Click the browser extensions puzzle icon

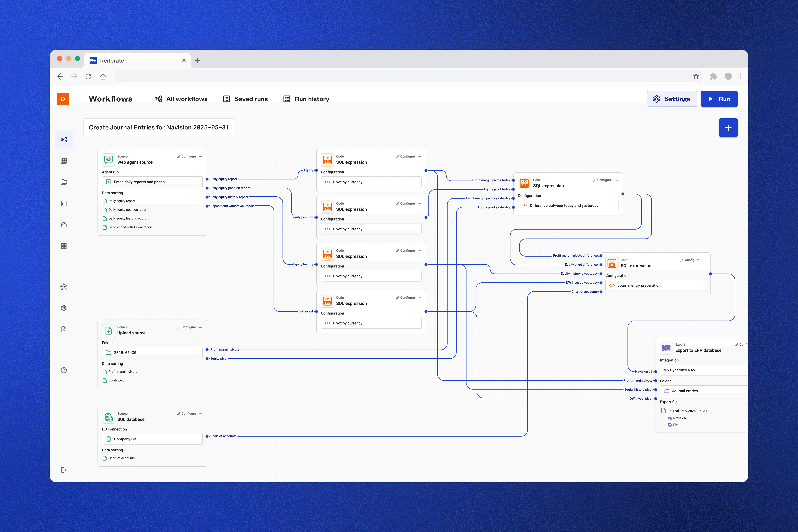tap(713, 76)
